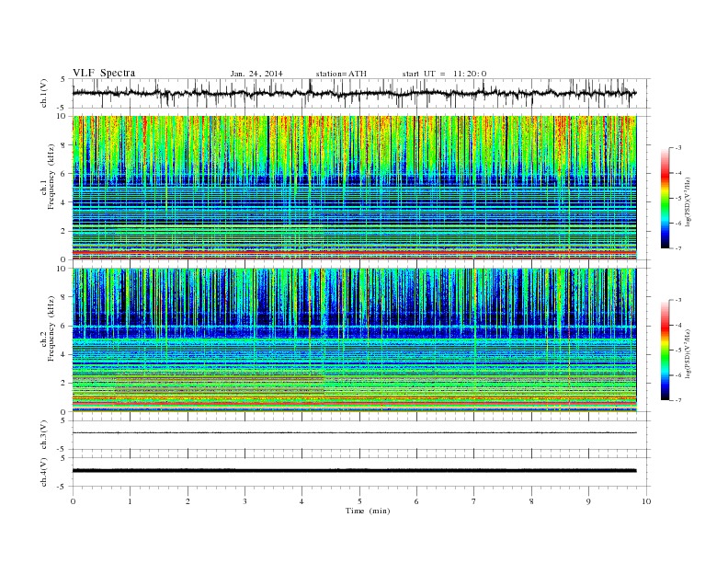Click inside the ch.2 spectrogram panel
This screenshot has width=728, height=563.
354,340
